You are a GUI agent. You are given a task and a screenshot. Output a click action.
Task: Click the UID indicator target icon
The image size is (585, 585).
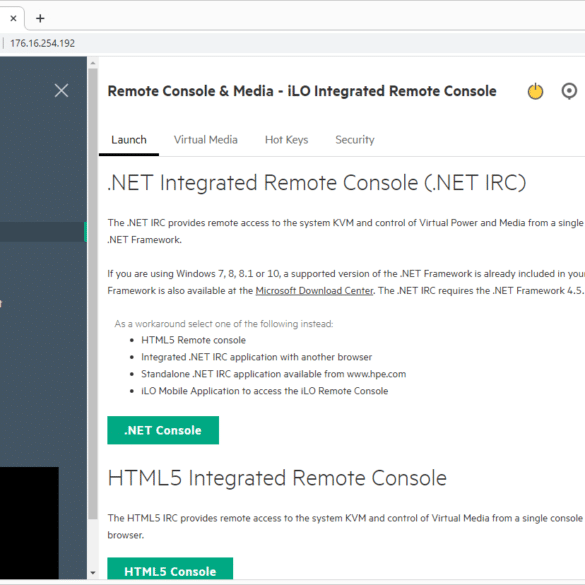click(569, 91)
